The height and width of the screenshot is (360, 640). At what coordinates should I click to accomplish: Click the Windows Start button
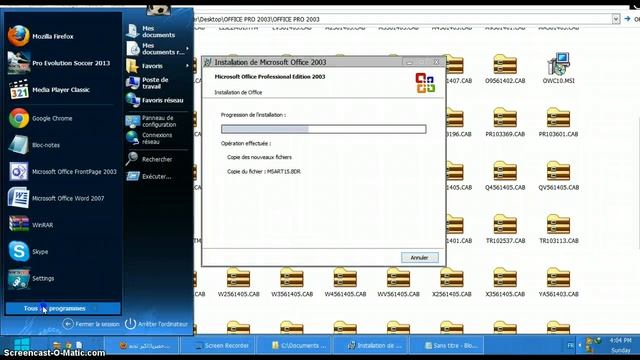tap(22, 344)
